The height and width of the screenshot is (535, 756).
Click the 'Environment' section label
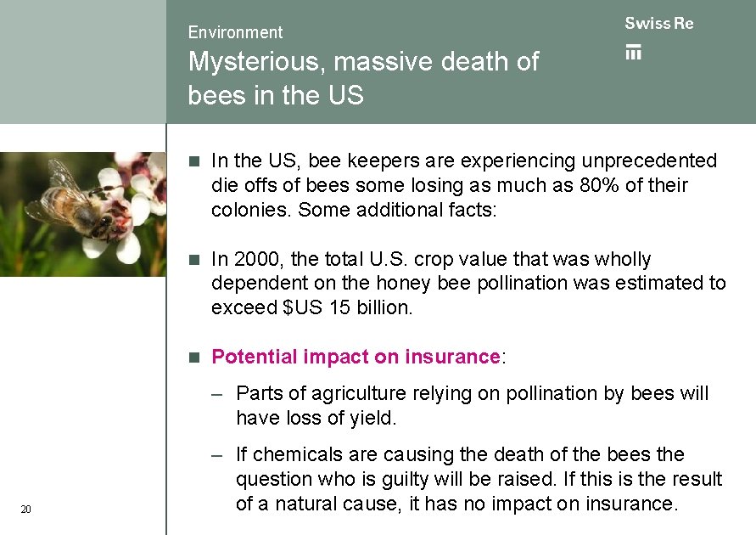point(235,32)
